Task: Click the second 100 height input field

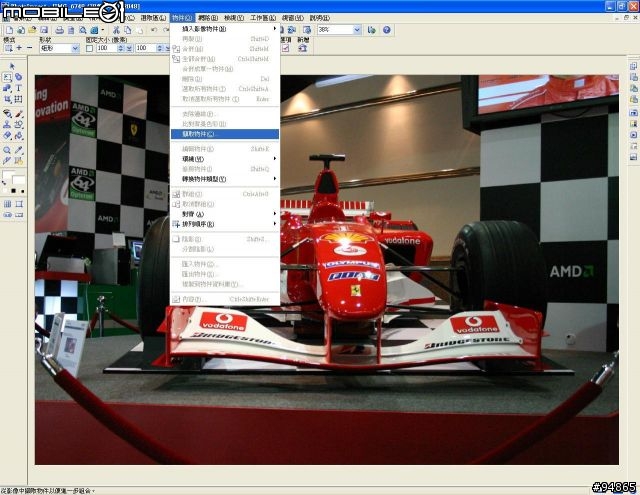Action: click(x=146, y=48)
